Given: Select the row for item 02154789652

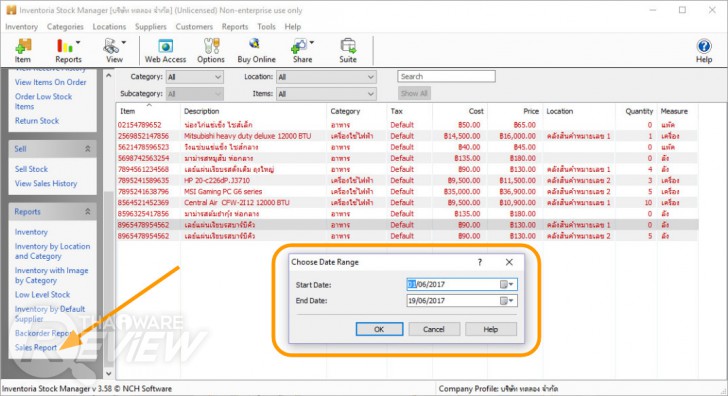Looking at the screenshot, I should (x=407, y=125).
